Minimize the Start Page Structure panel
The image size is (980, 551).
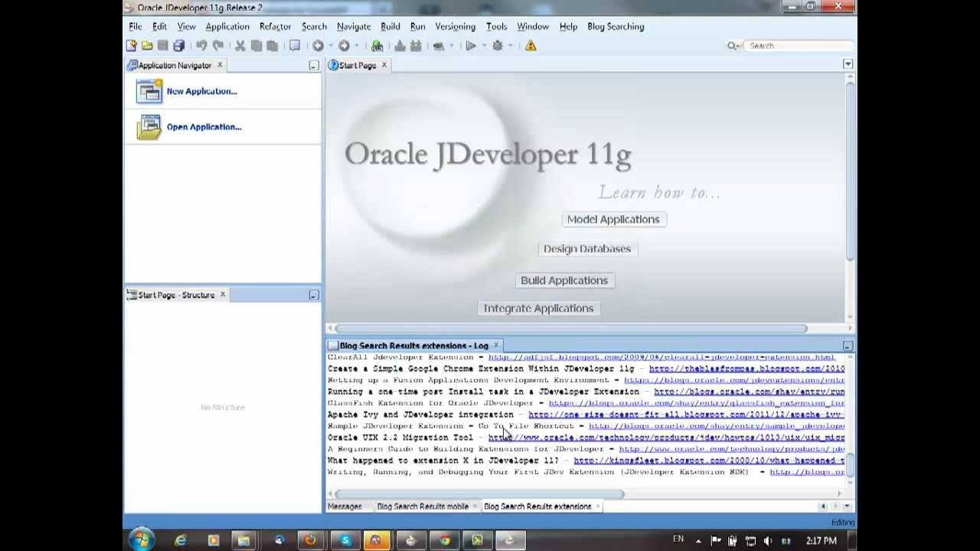click(x=313, y=295)
